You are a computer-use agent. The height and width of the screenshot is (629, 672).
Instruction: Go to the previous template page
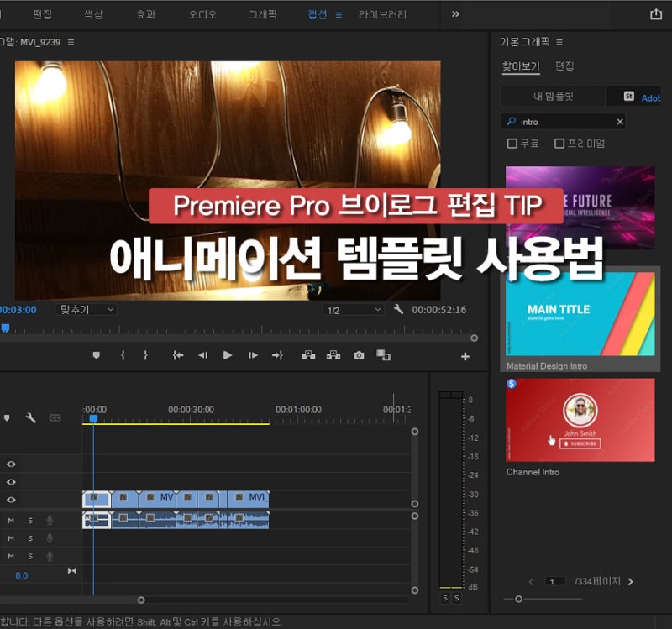(x=531, y=581)
